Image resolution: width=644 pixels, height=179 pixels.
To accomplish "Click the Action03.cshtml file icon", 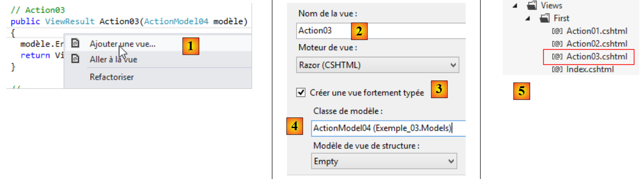I will pos(557,56).
